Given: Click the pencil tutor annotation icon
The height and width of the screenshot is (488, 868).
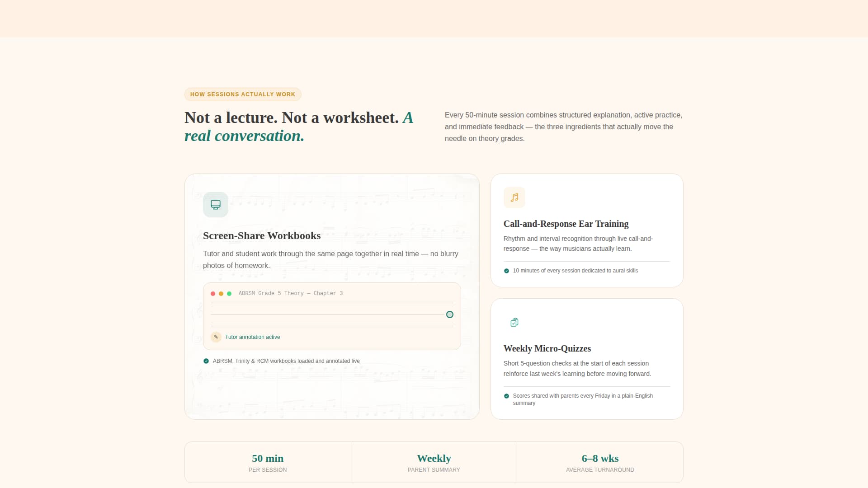Looking at the screenshot, I should click(216, 337).
